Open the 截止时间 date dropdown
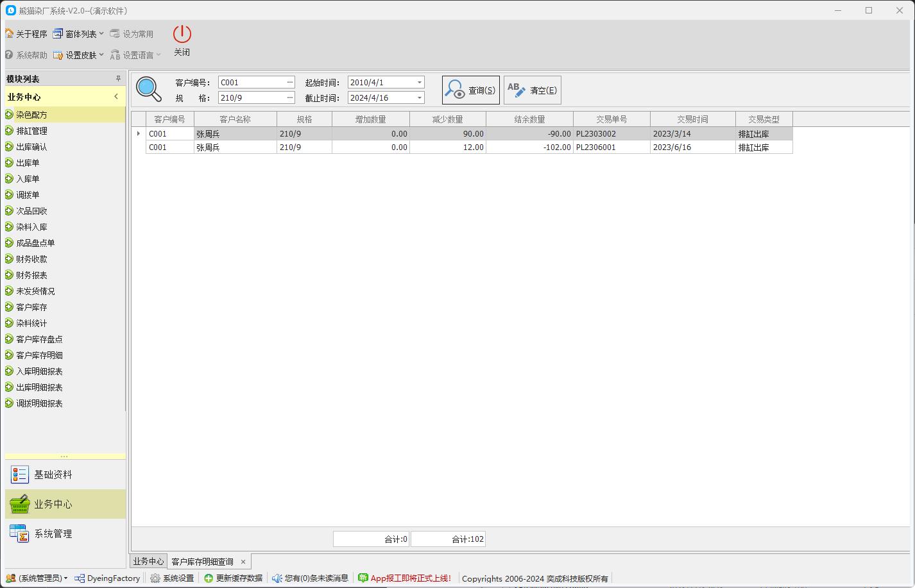 (420, 98)
